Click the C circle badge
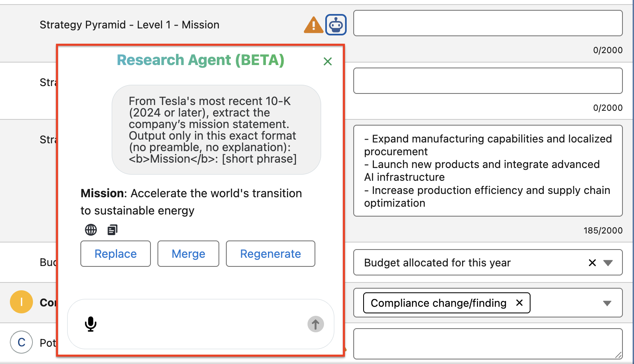This screenshot has height=364, width=634. [x=21, y=342]
